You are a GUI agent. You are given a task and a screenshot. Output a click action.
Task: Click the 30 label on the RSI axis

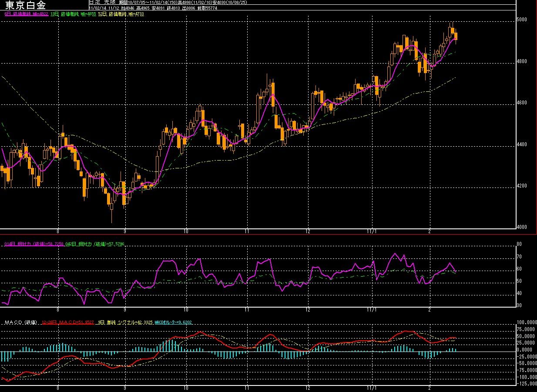tap(519, 305)
